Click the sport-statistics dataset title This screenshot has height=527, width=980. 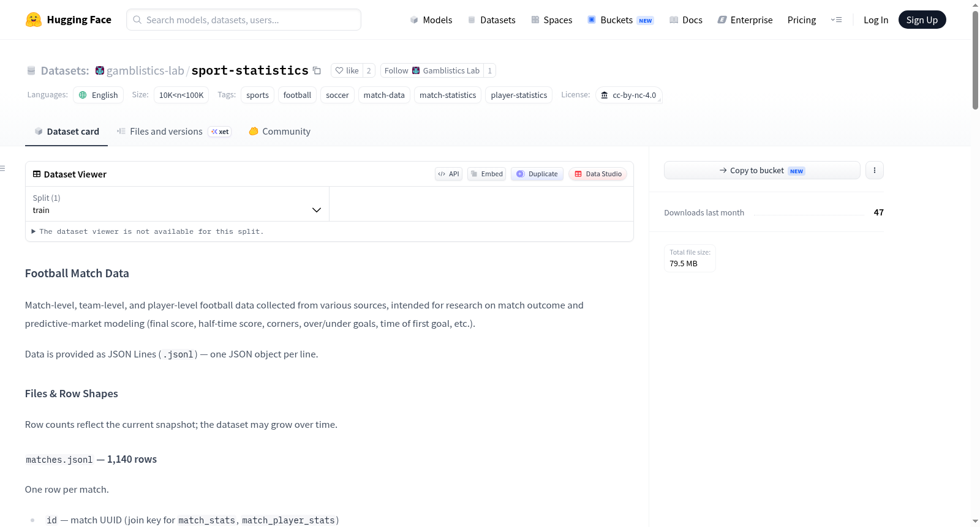point(250,70)
